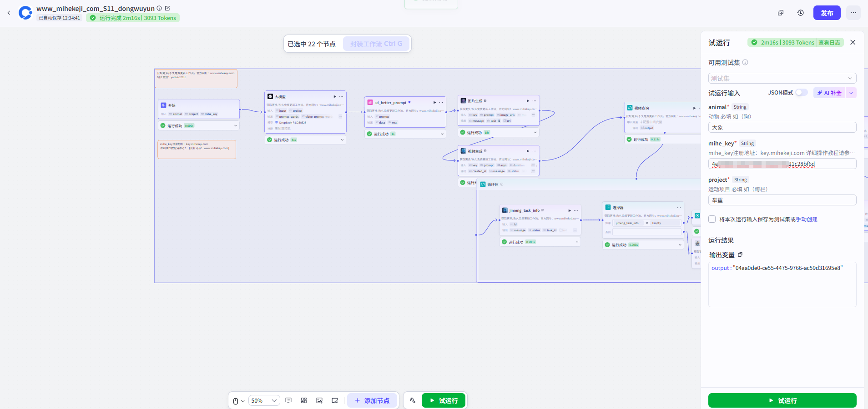Open the 50% zoom level dropdown
Image resolution: width=868 pixels, height=409 pixels.
click(x=264, y=400)
